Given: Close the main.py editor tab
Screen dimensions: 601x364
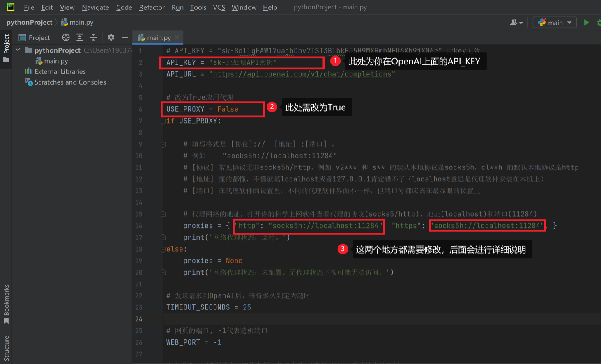Looking at the screenshot, I should click(177, 37).
